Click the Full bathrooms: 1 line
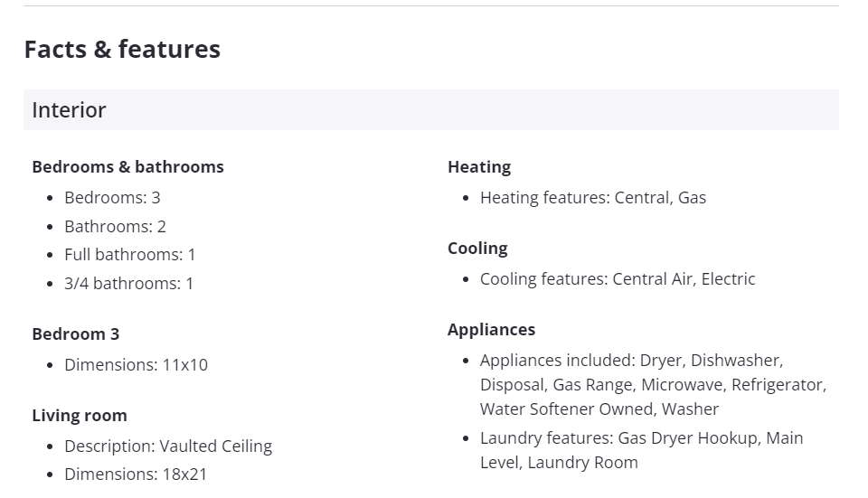Viewport: 868px width, 498px height. point(129,255)
